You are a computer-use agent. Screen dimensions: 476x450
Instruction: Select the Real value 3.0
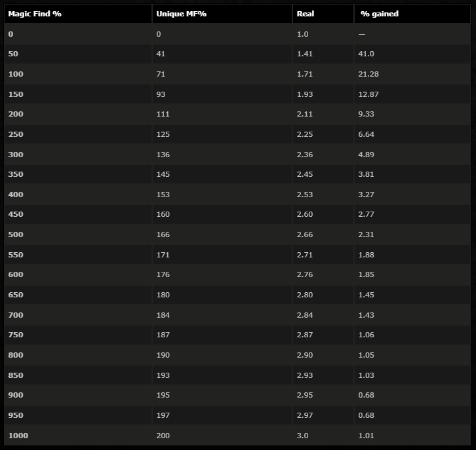303,436
